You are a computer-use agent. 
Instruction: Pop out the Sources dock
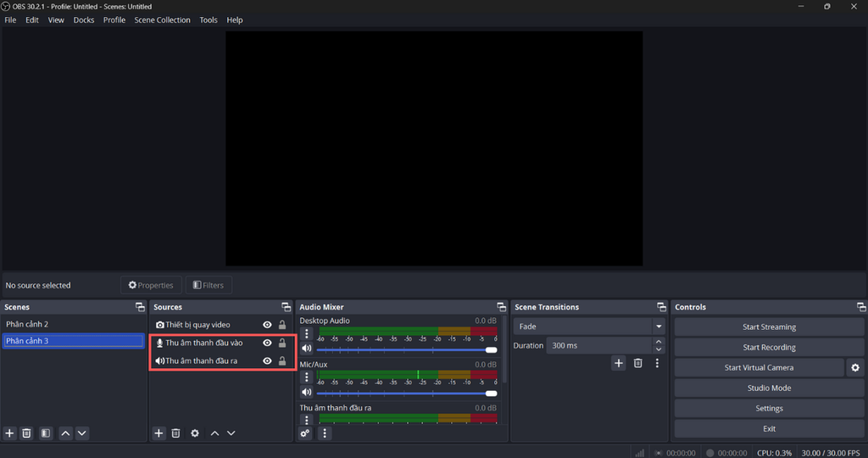click(x=287, y=307)
